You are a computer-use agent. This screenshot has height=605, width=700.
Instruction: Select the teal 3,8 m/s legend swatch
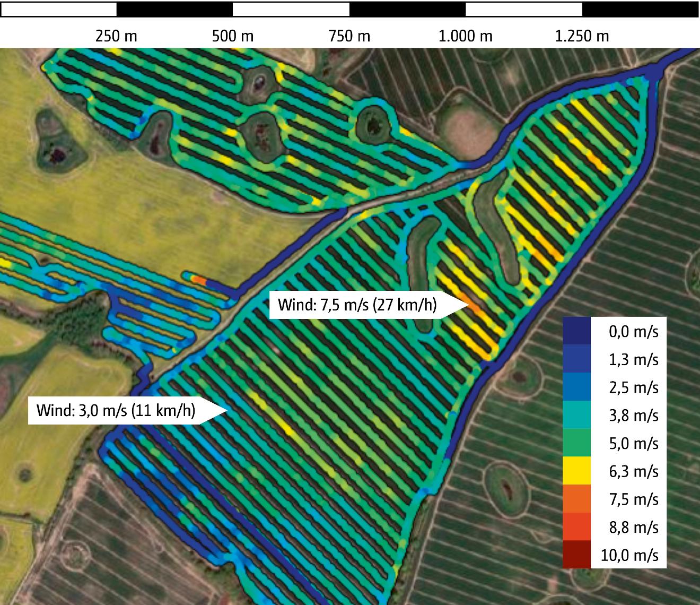click(x=576, y=415)
